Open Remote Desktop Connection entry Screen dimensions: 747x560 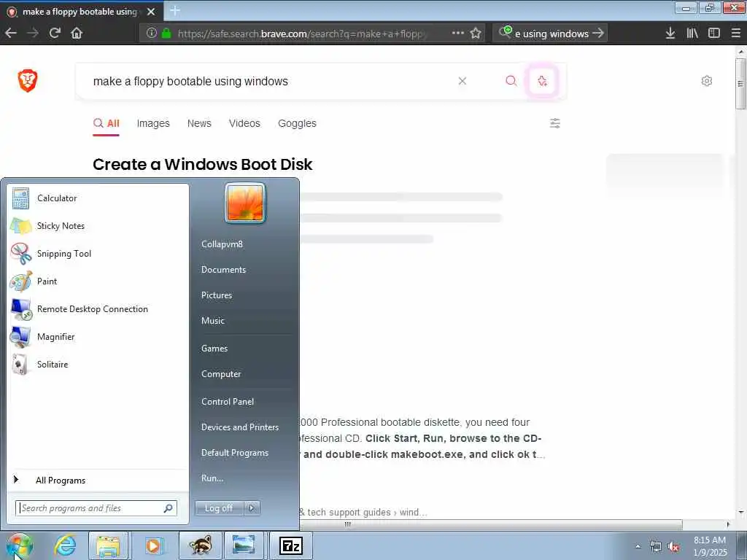pyautogui.click(x=98, y=308)
